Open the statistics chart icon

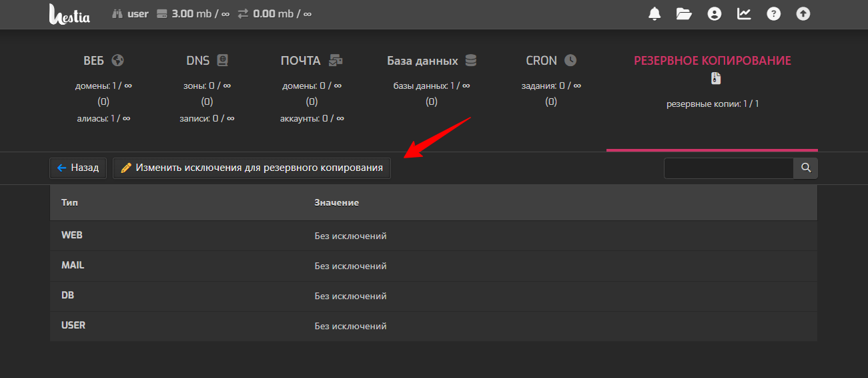point(744,14)
